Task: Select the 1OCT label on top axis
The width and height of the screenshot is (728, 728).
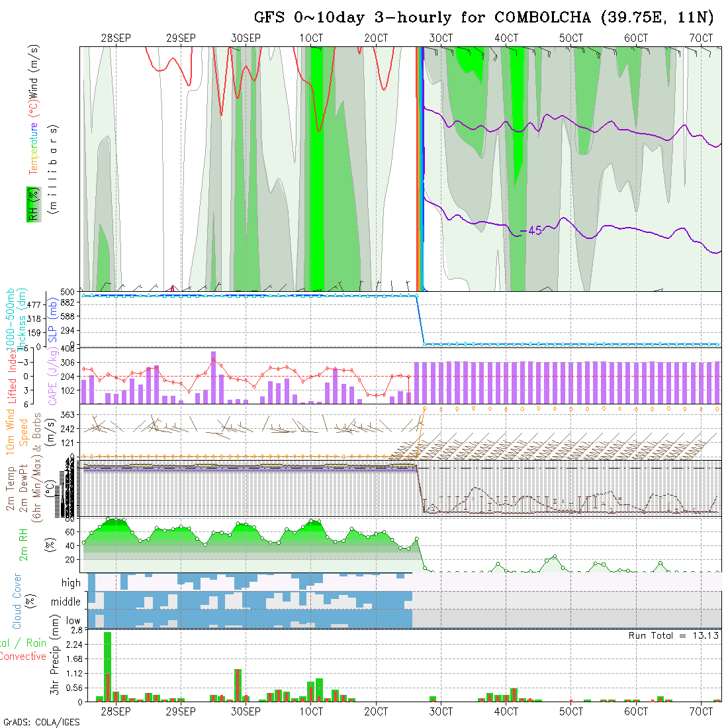Action: pyautogui.click(x=311, y=38)
